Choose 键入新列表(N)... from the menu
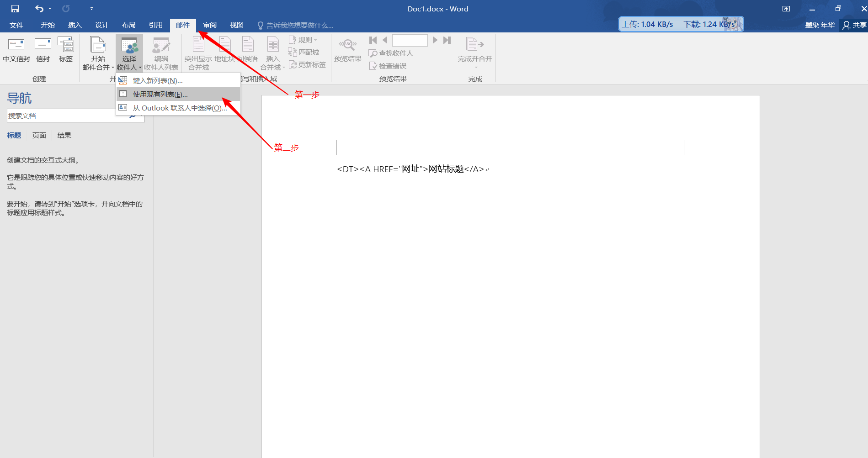The image size is (868, 458). coord(178,81)
